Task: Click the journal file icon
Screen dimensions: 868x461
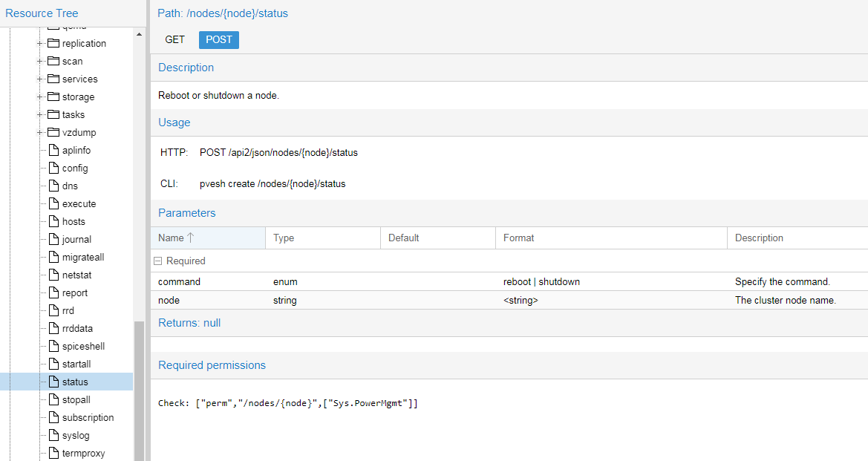Action: 53,239
